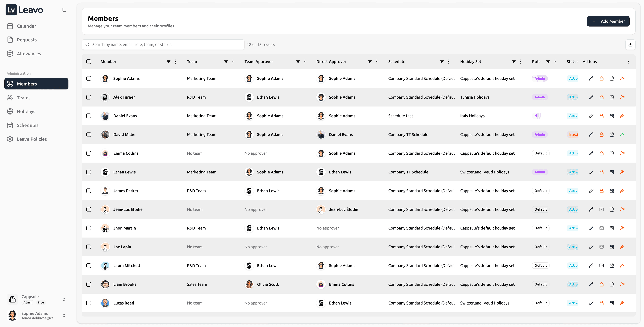Open James Parker member name

(x=125, y=191)
